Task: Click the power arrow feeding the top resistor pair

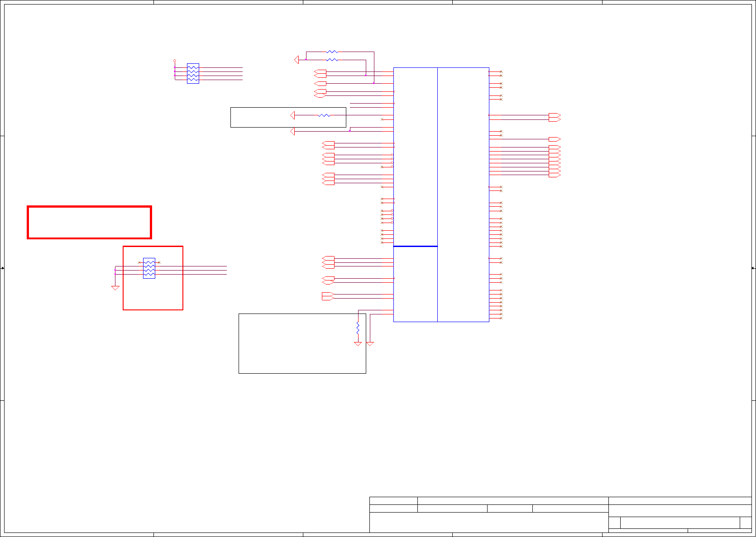Action: tap(297, 60)
